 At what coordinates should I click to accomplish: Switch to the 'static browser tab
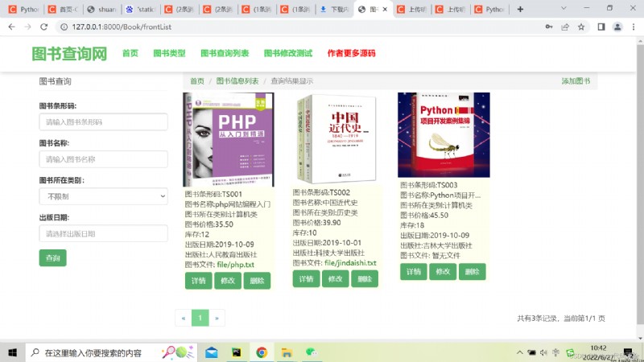pos(140,9)
